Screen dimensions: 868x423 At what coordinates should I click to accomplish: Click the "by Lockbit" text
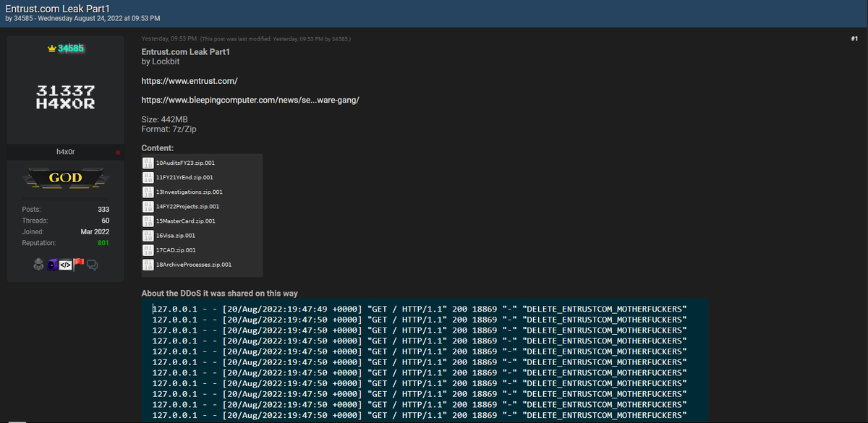coord(161,61)
